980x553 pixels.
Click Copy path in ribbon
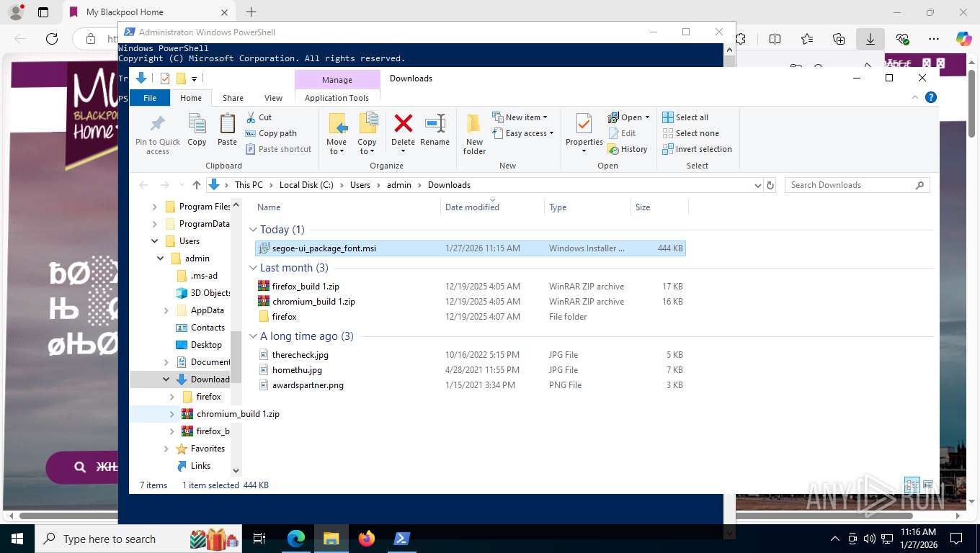coord(271,133)
